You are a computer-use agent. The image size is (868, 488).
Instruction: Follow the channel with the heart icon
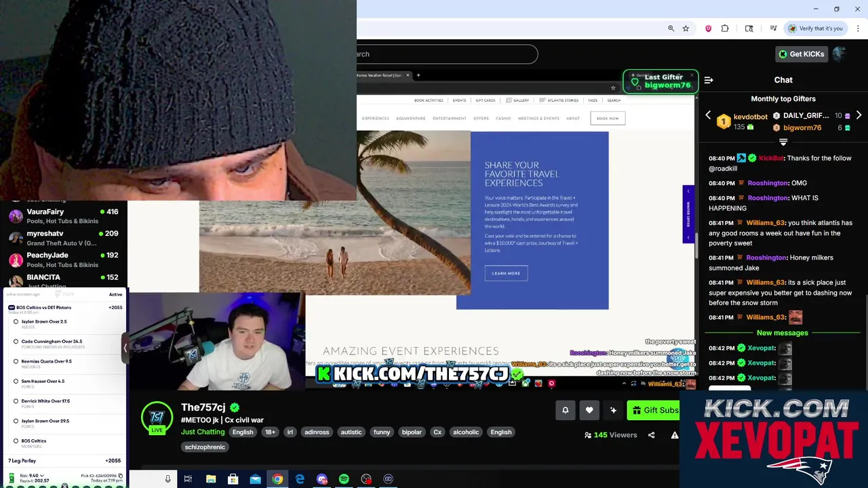click(589, 410)
